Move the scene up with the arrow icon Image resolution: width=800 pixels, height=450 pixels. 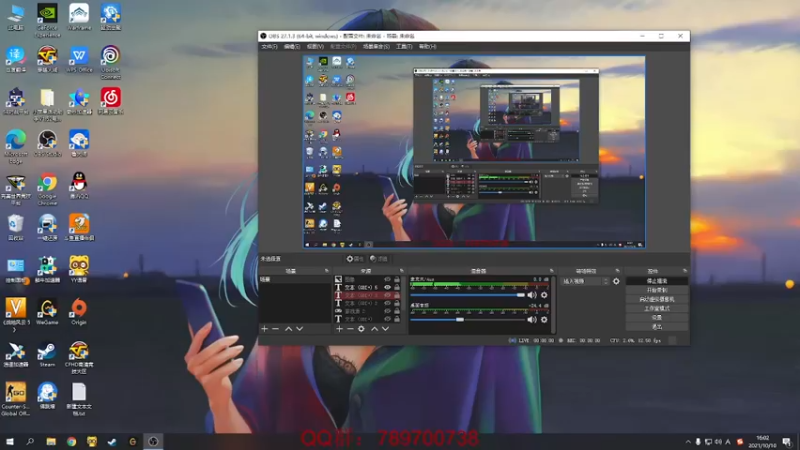pyautogui.click(x=288, y=329)
